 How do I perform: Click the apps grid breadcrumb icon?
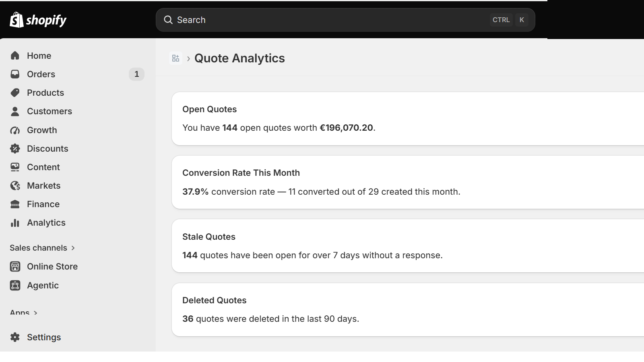pos(175,58)
